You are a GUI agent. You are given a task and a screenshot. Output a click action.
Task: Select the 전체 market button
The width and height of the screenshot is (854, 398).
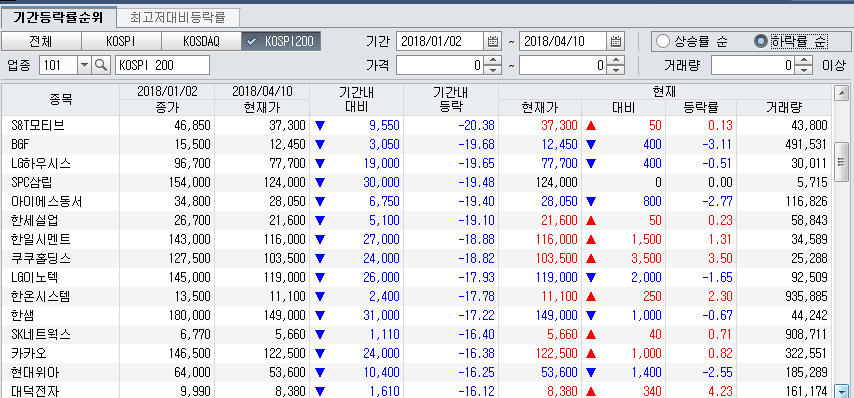coord(41,41)
